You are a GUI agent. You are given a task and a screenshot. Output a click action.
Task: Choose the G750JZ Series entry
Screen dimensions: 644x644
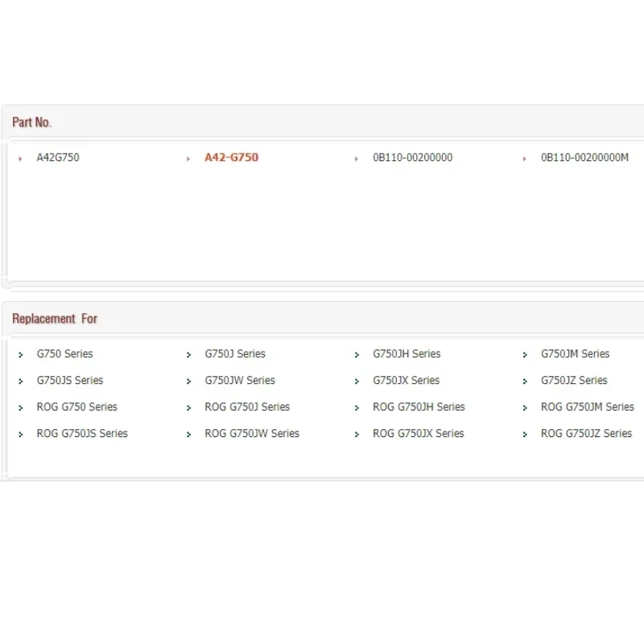tap(574, 381)
